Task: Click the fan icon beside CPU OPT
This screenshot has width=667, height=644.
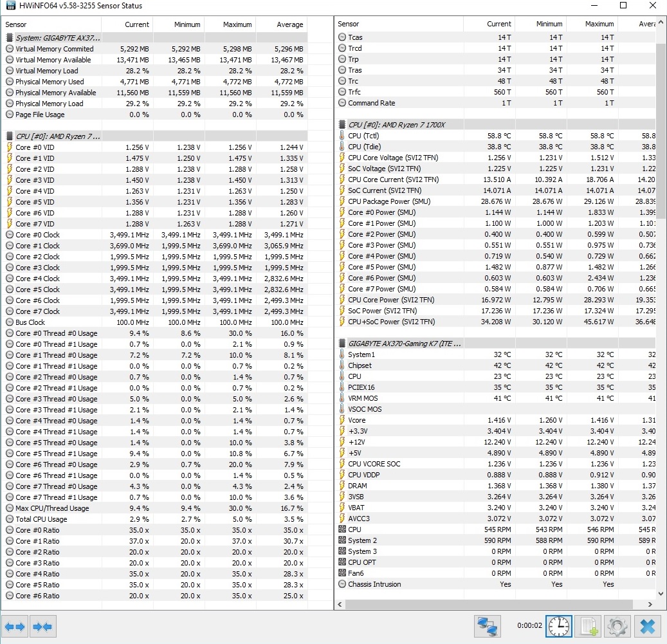Action: coord(342,562)
